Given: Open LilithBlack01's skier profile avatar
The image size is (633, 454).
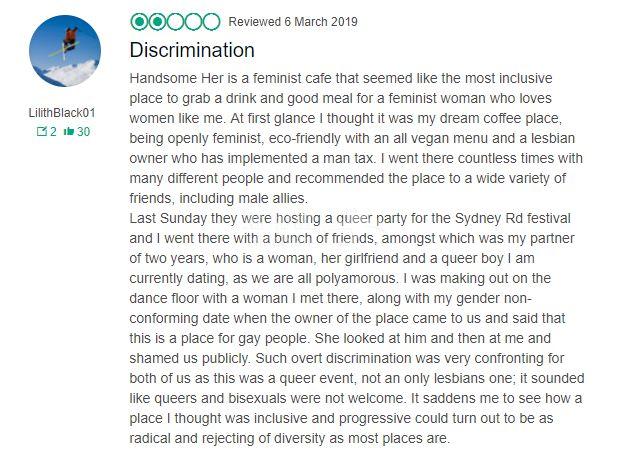Looking at the screenshot, I should pos(65,51).
